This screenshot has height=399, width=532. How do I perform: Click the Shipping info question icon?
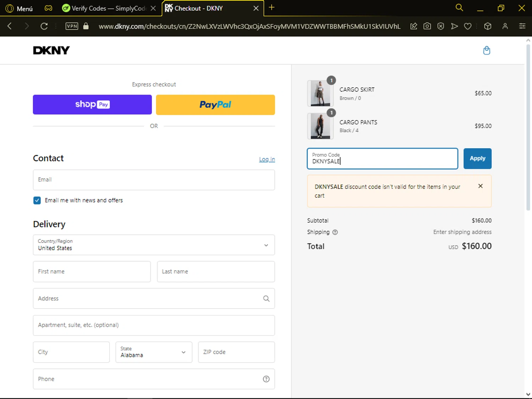(335, 232)
